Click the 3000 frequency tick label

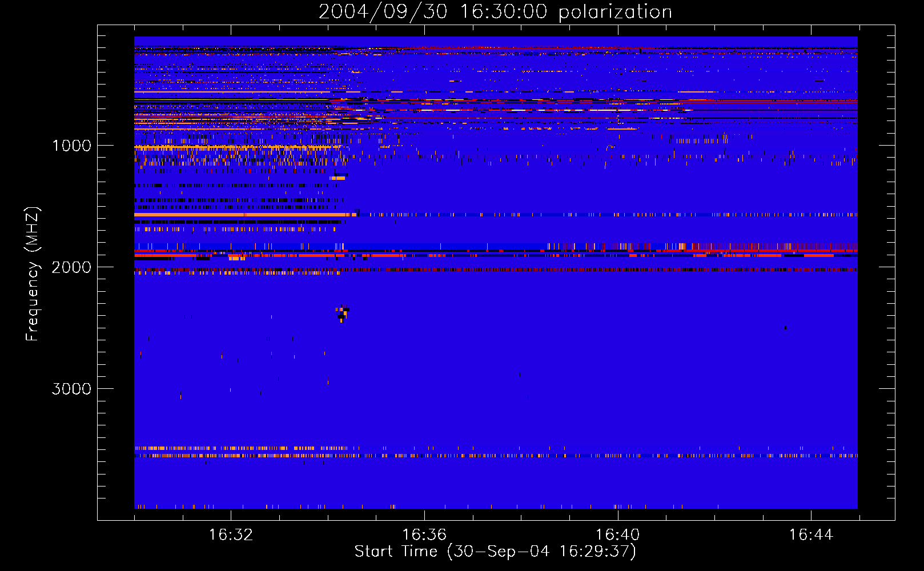[x=71, y=389]
